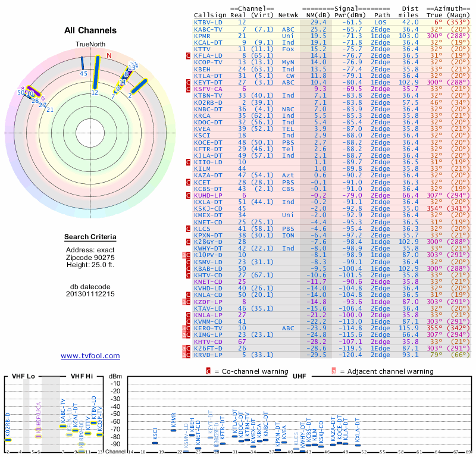
Task: Click the co-channel warning icon beside K28GY-D
Action: pos(188,242)
